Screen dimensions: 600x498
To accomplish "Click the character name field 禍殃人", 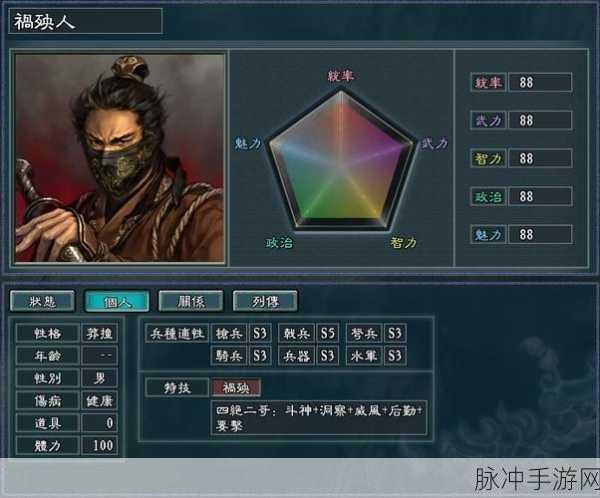I will [x=85, y=21].
